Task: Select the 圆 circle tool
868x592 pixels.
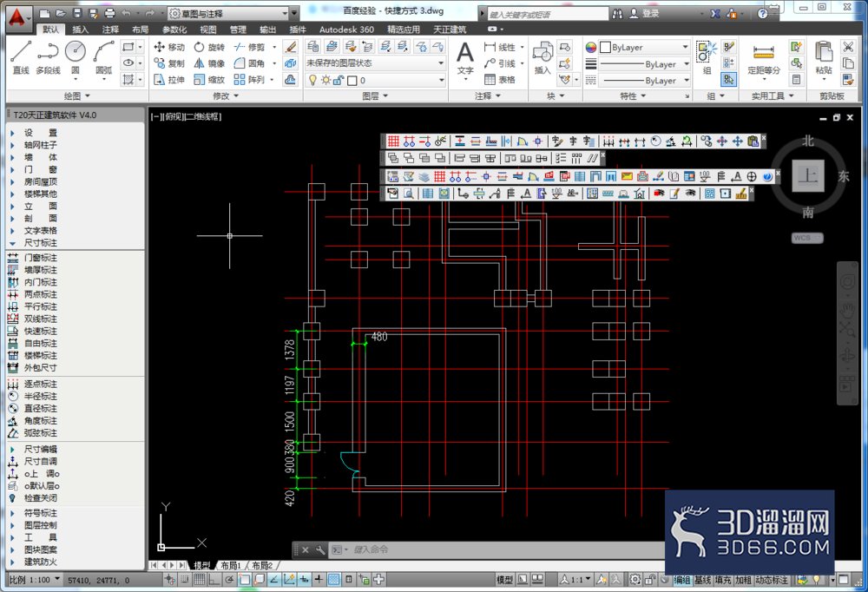Action: coord(76,57)
